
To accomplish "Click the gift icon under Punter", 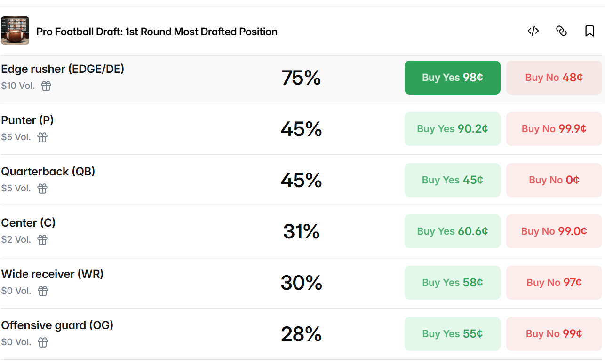I will pyautogui.click(x=42, y=137).
